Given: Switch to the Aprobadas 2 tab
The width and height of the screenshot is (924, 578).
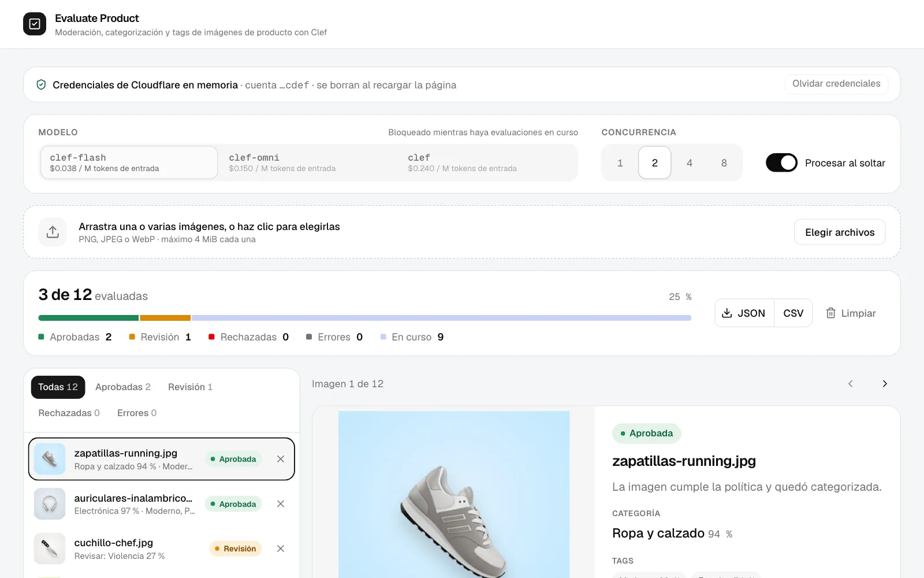Looking at the screenshot, I should click(x=123, y=387).
